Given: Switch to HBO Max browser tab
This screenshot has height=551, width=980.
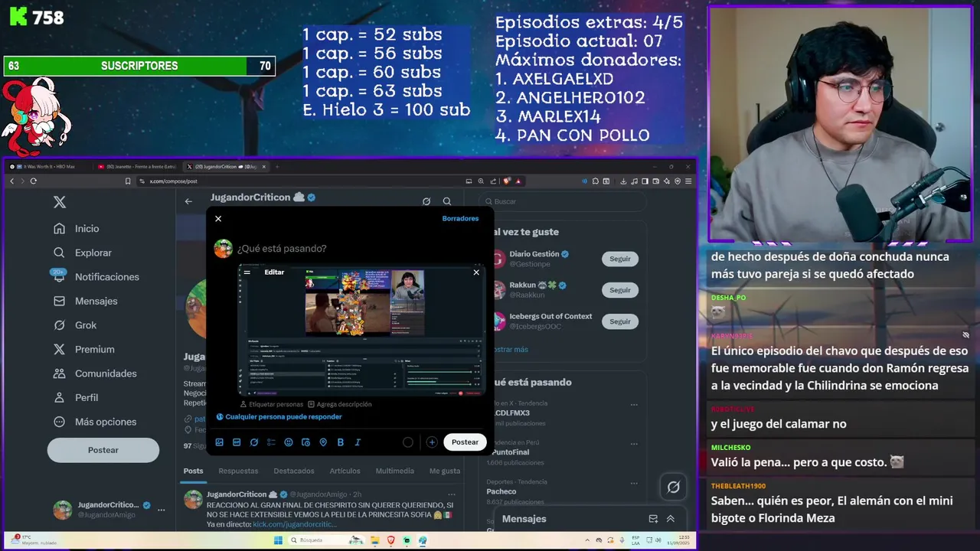Looking at the screenshot, I should tap(47, 167).
